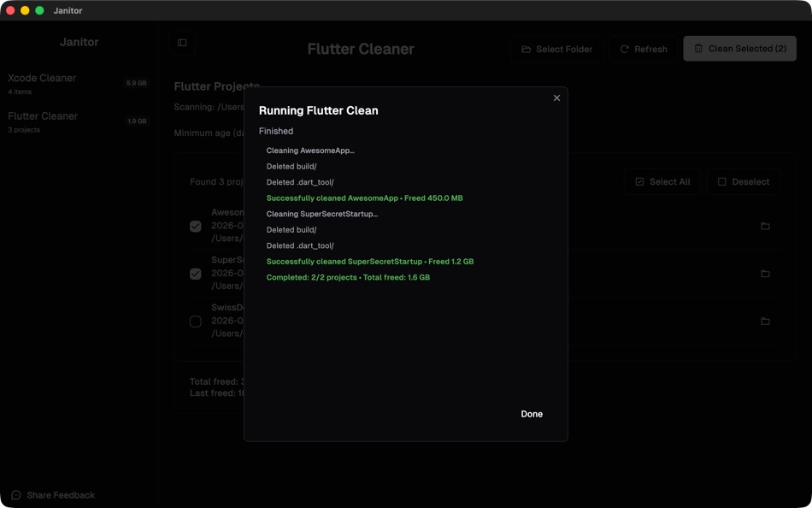Open folder icon for SuperSecretStartup row
The width and height of the screenshot is (812, 508).
765,274
